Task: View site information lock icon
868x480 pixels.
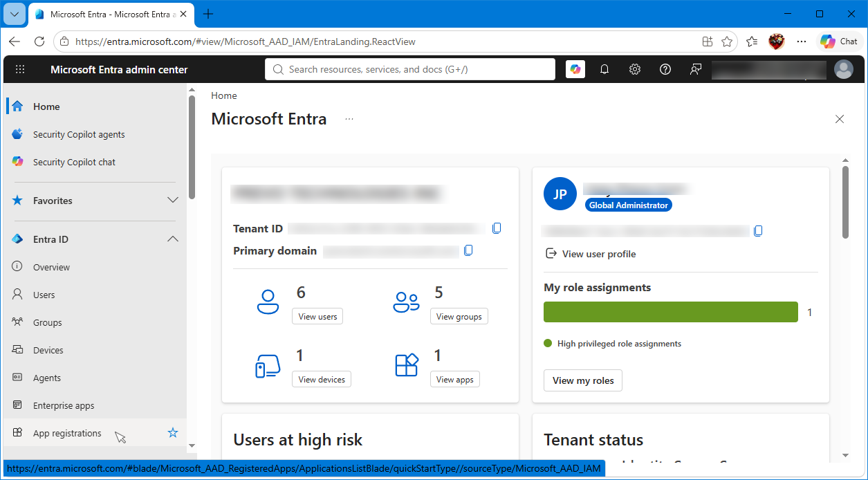Action: (64, 41)
